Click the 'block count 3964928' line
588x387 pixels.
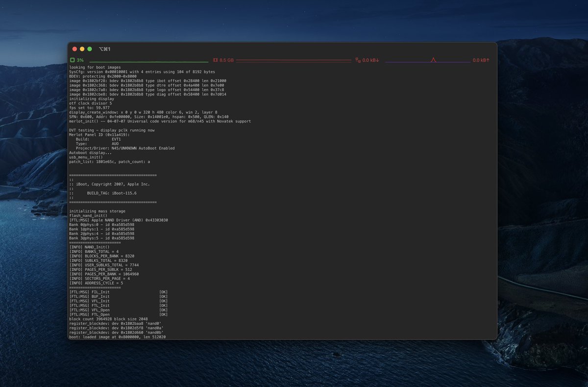(108, 318)
